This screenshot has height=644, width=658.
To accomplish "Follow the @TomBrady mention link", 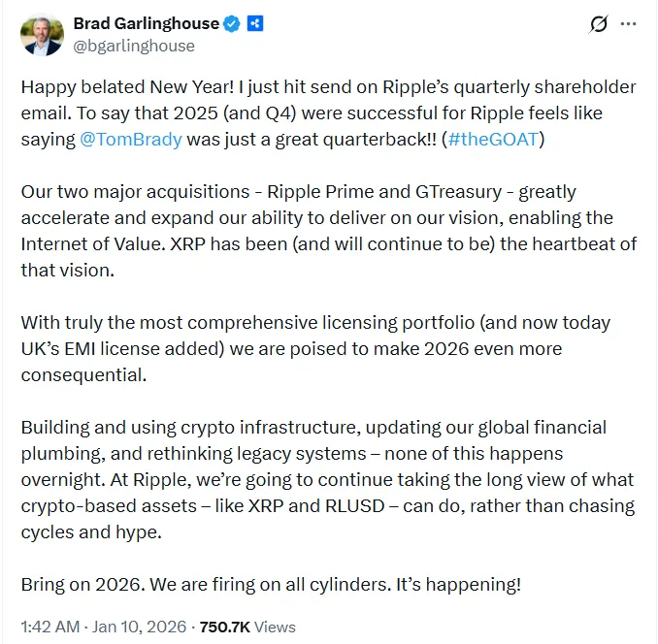I will pos(131,138).
